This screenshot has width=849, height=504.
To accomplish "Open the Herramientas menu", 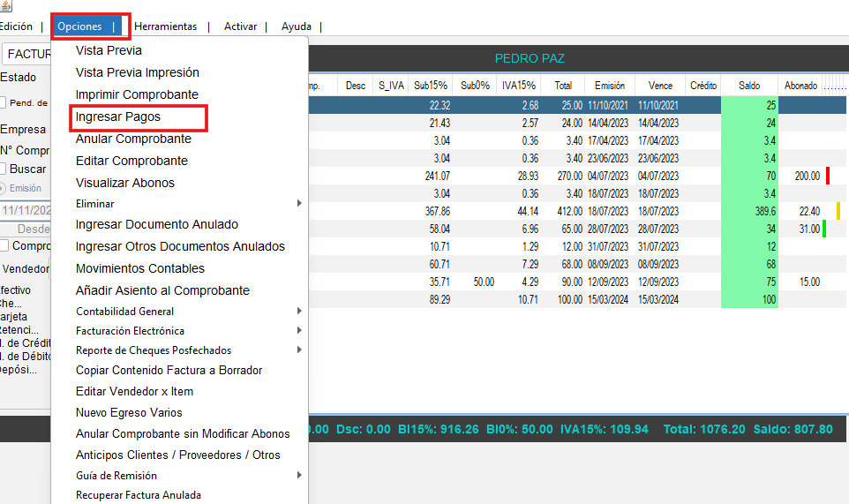I will (x=165, y=26).
